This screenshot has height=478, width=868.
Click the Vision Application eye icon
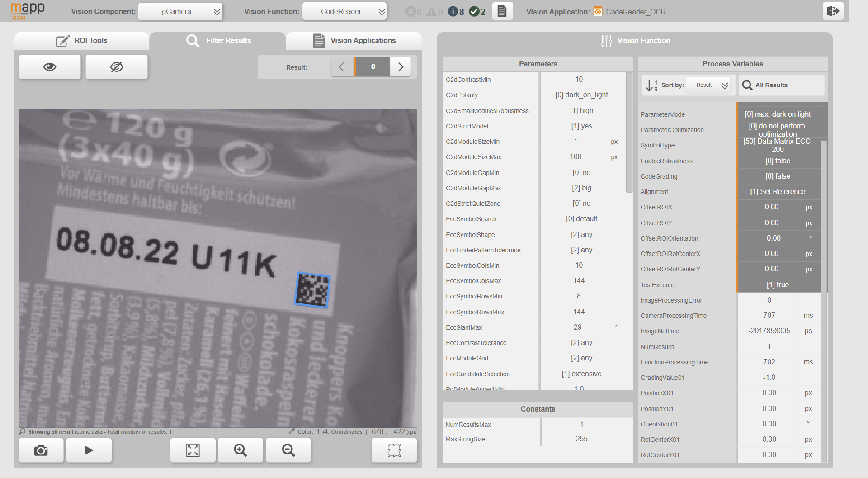pos(598,11)
